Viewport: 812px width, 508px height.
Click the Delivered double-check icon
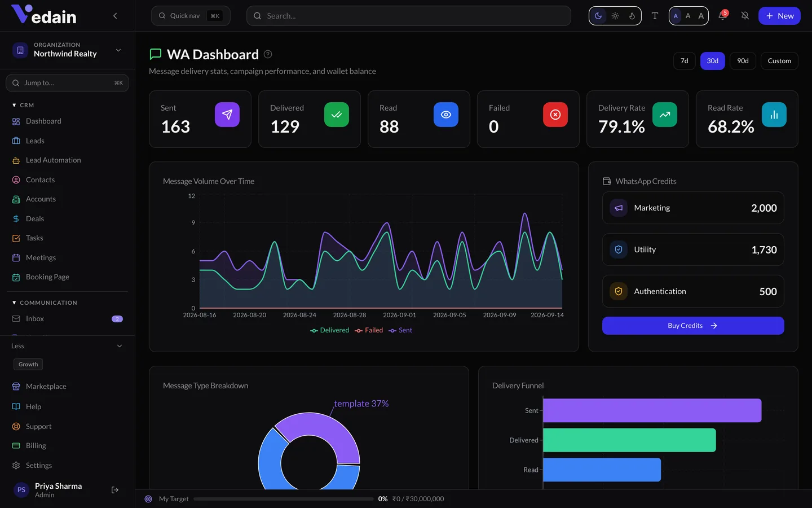(x=337, y=115)
